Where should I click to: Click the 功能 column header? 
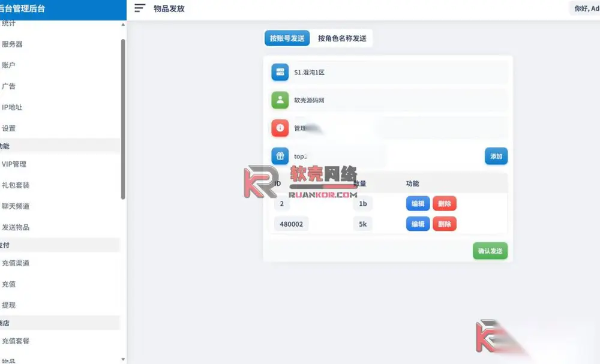pos(413,183)
